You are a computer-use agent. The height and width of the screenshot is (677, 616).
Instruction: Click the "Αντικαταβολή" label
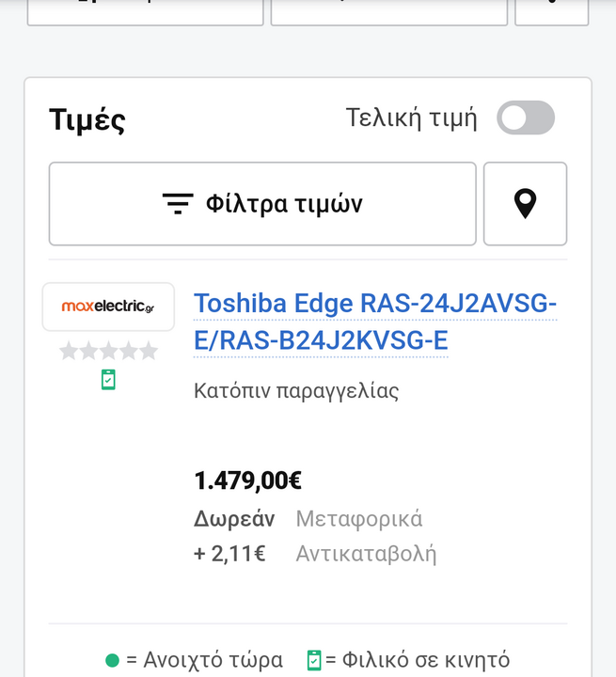[366, 554]
